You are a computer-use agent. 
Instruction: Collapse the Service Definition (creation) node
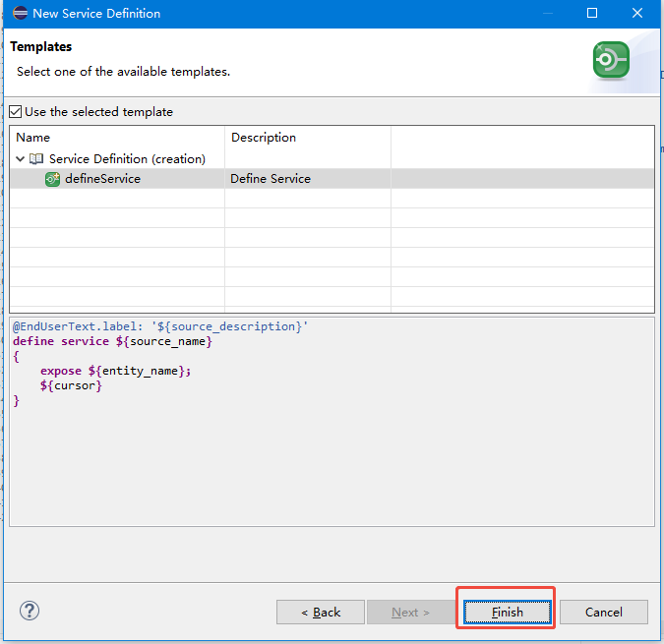click(x=20, y=159)
